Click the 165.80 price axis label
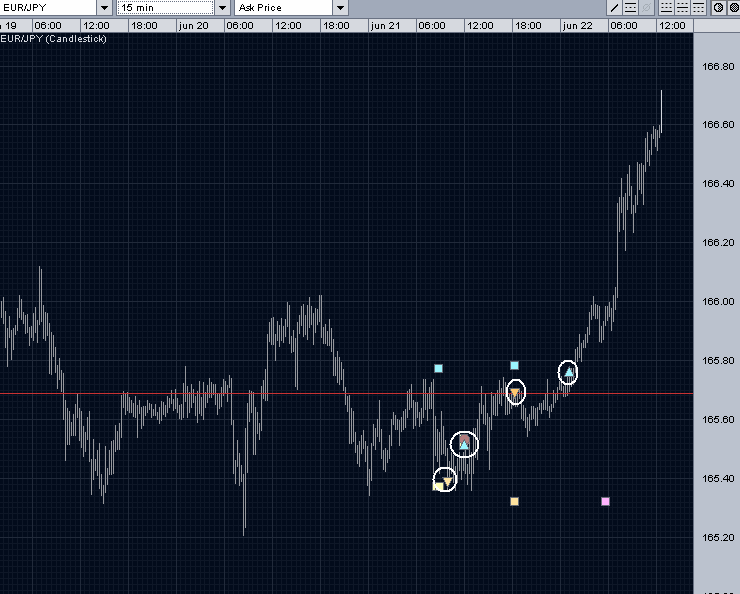 coord(718,360)
